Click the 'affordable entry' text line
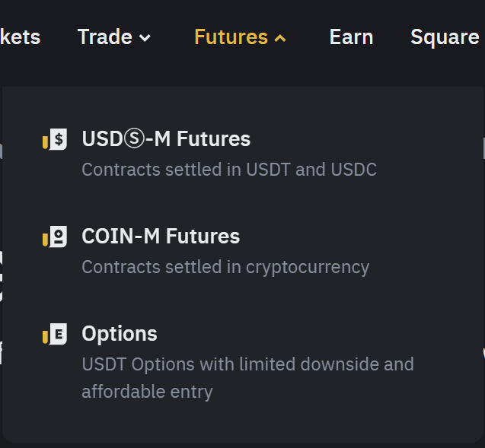This screenshot has height=448, width=485. 147,392
